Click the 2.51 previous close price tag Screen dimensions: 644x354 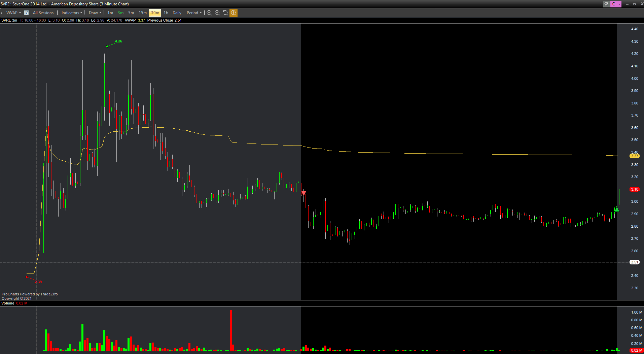tap(635, 262)
